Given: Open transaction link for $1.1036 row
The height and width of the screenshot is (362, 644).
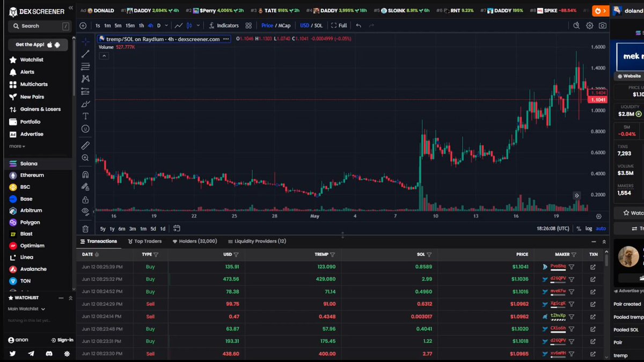Looking at the screenshot, I should 593,279.
